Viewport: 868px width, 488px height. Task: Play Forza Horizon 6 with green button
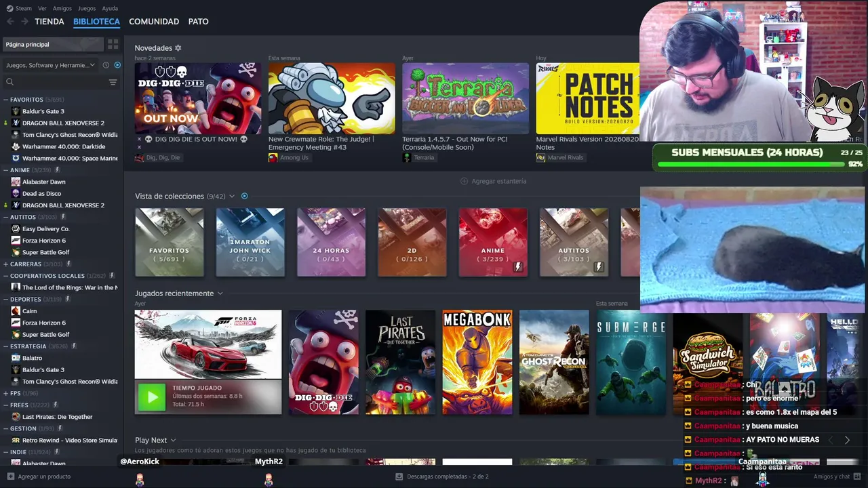click(152, 397)
